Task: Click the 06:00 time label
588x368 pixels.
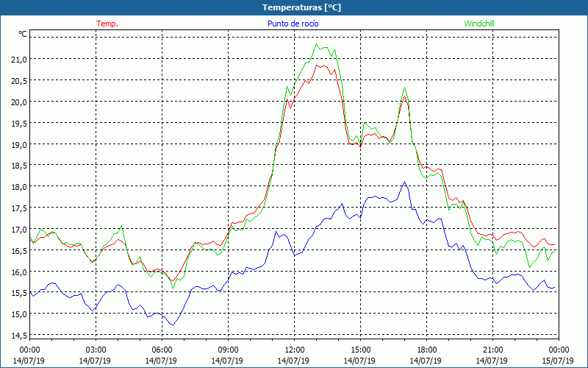Action: [x=162, y=350]
